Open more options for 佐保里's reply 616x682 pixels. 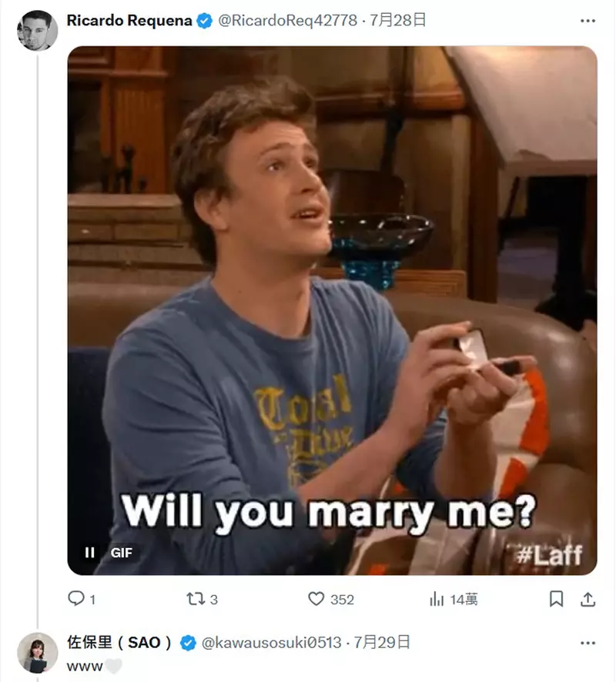point(588,643)
